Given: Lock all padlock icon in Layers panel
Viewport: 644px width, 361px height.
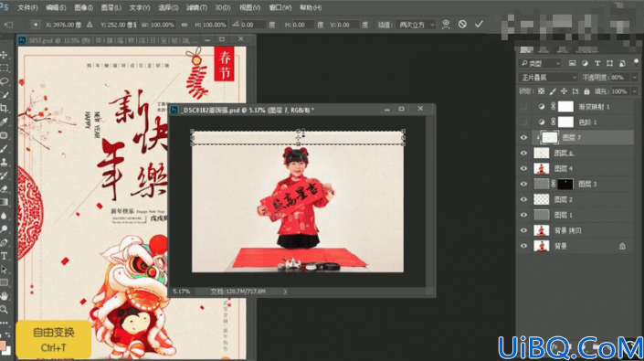Looking at the screenshot, I should pos(586,91).
